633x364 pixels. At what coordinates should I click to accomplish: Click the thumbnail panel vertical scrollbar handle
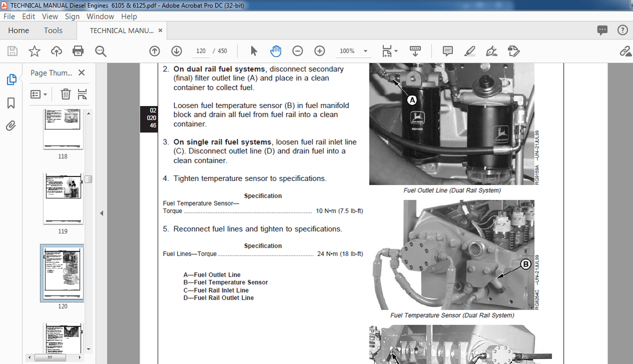pyautogui.click(x=89, y=179)
